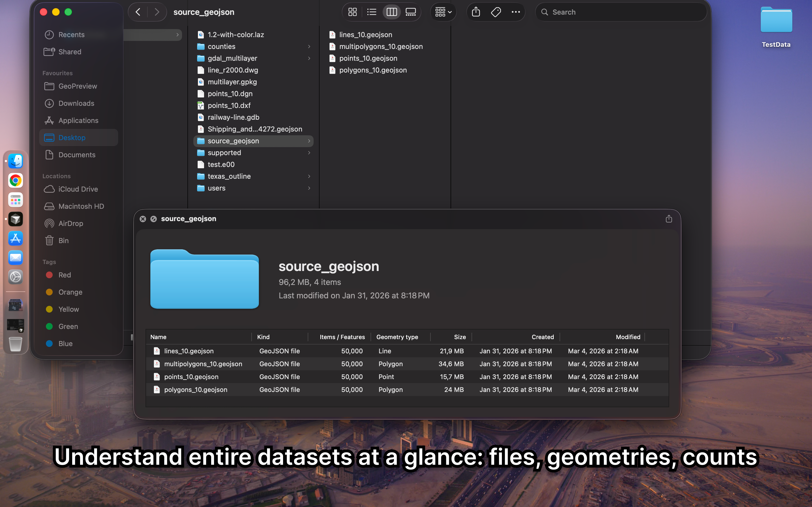Open Chrome from the dock
This screenshot has height=507, width=812.
pos(16,181)
